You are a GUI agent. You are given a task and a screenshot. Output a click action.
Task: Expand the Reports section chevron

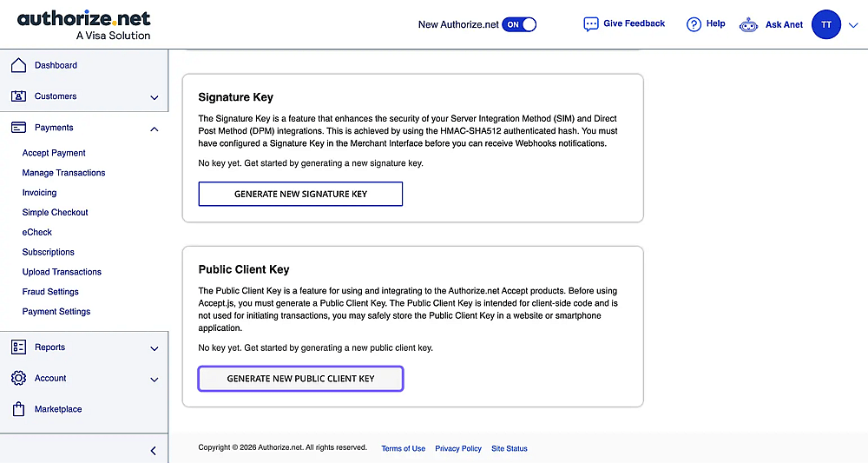coord(155,348)
